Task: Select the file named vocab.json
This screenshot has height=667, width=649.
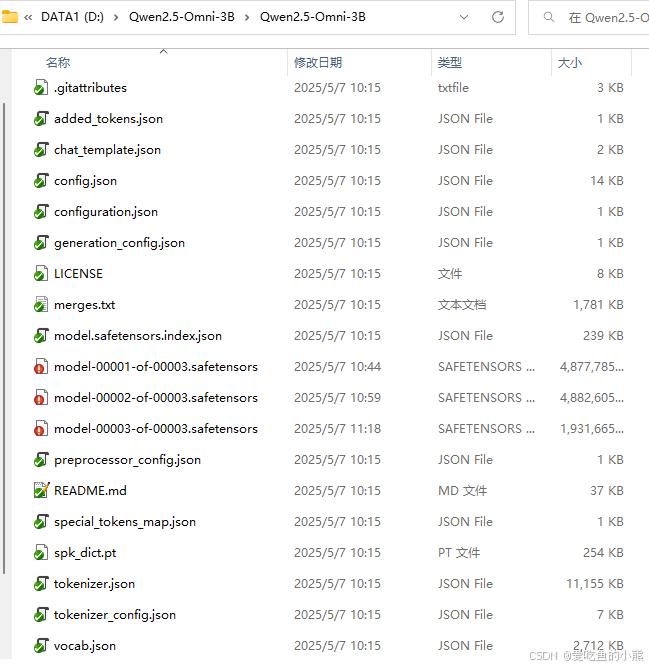Action: [x=85, y=646]
